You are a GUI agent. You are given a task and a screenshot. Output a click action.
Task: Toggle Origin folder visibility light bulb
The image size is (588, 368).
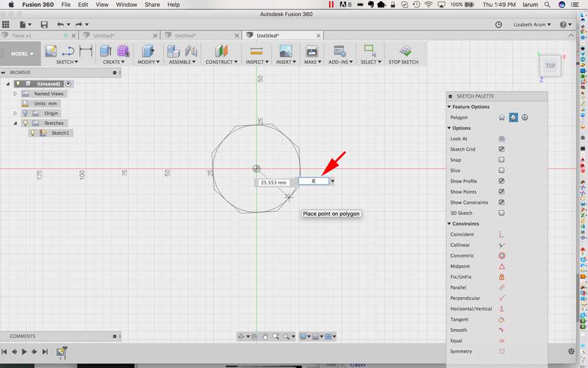point(25,114)
